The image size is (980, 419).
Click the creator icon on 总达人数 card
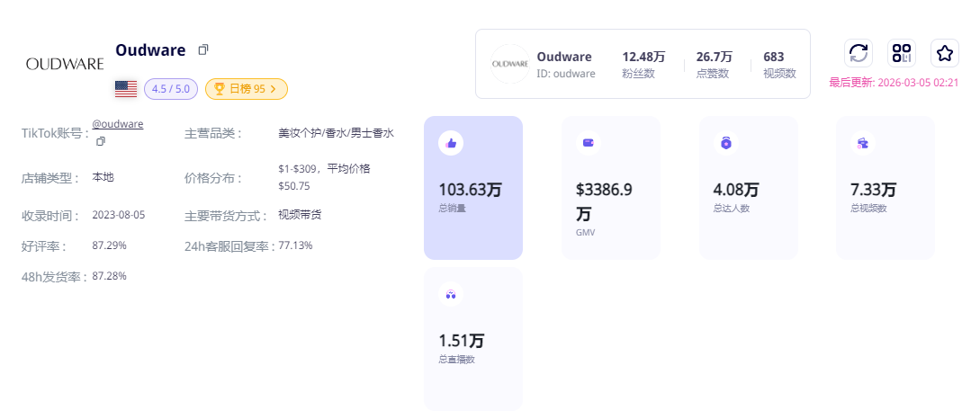tap(725, 143)
